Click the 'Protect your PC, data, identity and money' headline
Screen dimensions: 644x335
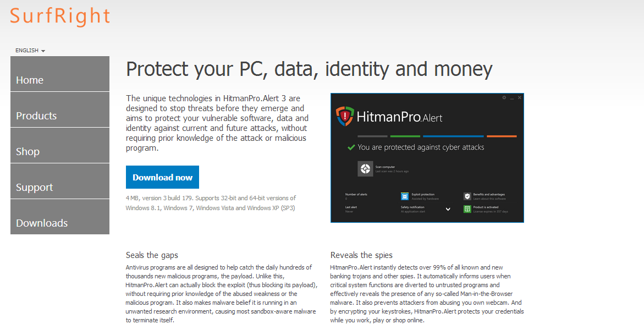click(x=309, y=69)
